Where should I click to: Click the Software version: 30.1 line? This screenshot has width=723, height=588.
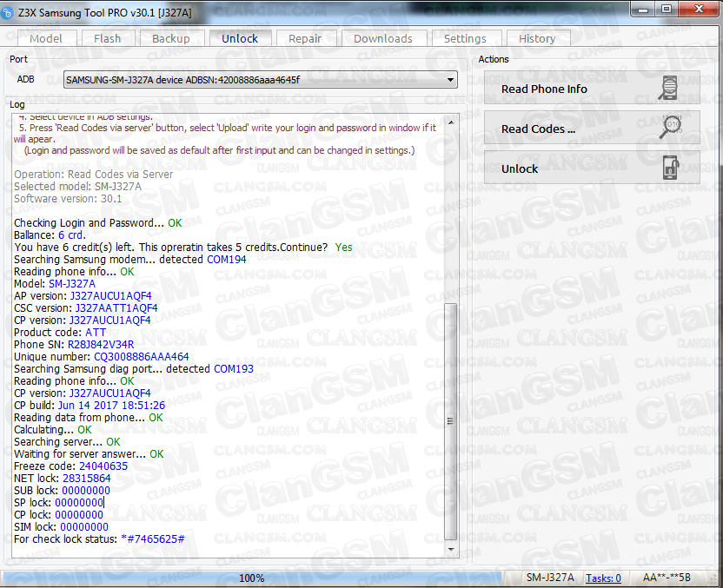pyautogui.click(x=68, y=199)
